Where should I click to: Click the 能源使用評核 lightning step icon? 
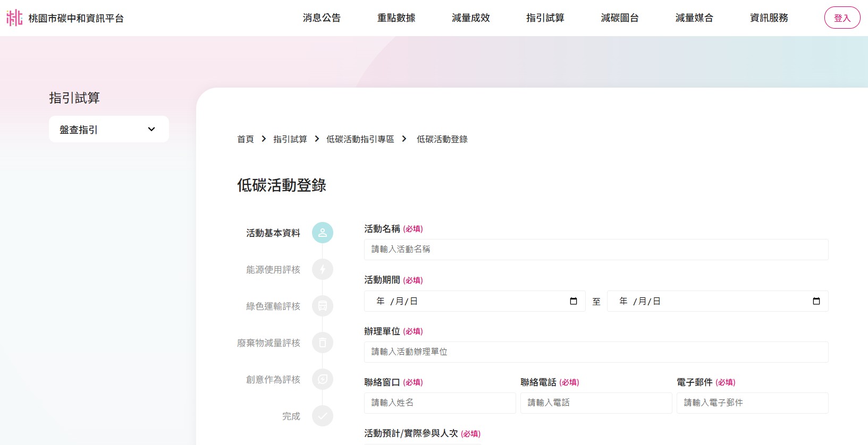click(x=323, y=269)
